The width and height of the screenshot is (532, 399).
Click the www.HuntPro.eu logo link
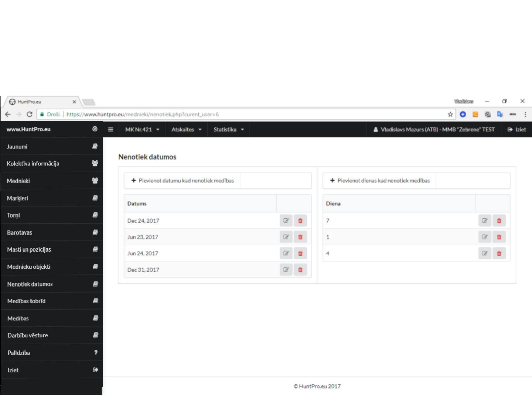pyautogui.click(x=28, y=129)
